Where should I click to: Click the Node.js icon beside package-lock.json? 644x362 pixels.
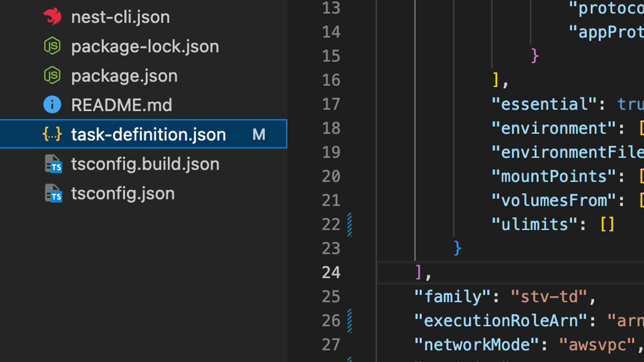pyautogui.click(x=52, y=46)
